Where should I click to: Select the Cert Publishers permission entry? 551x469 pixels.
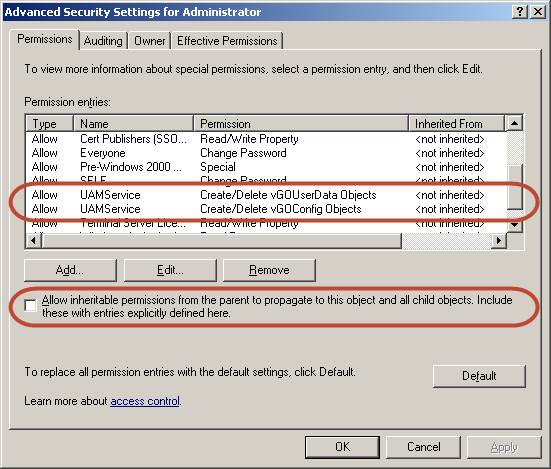click(x=266, y=139)
